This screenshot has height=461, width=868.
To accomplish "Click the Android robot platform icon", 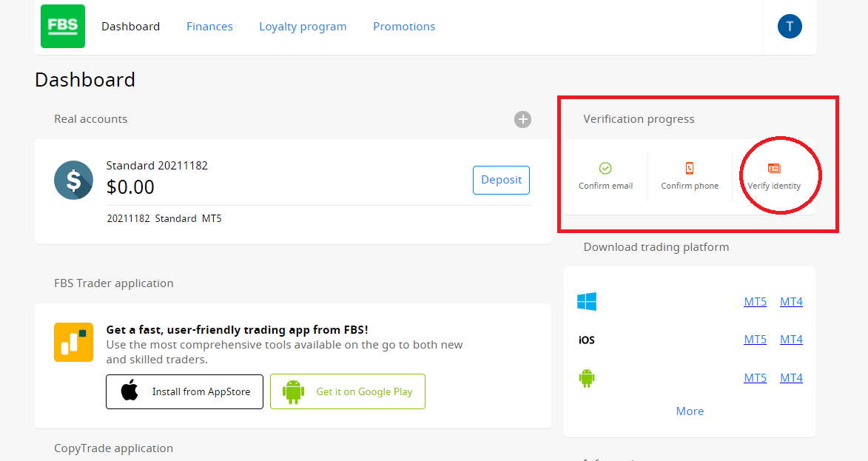I will (x=587, y=378).
